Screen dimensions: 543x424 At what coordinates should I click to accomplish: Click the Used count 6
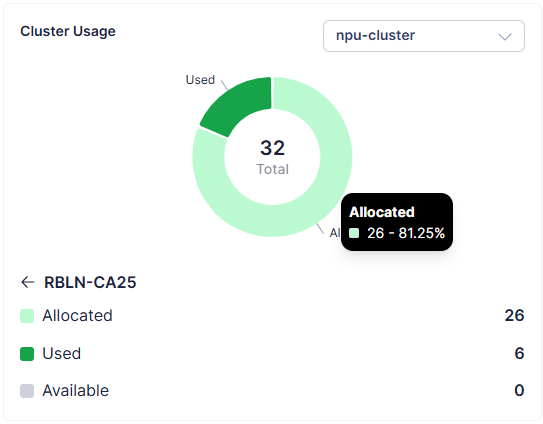click(519, 353)
